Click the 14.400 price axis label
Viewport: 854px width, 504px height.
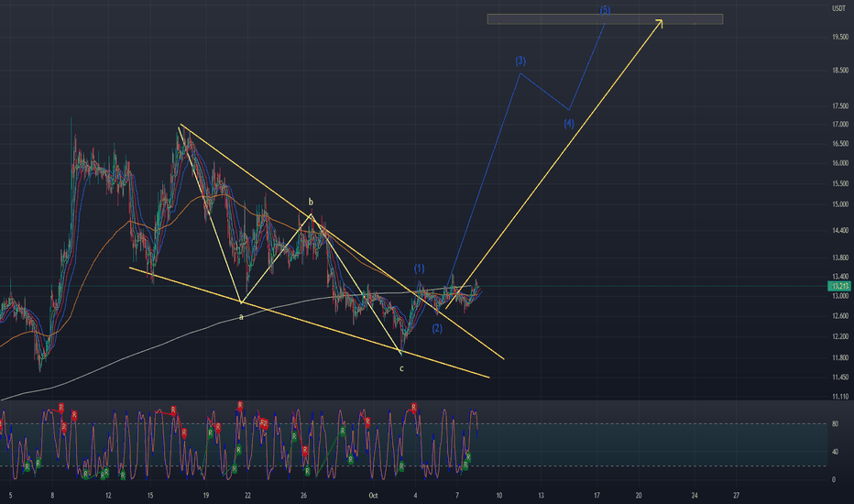click(840, 231)
